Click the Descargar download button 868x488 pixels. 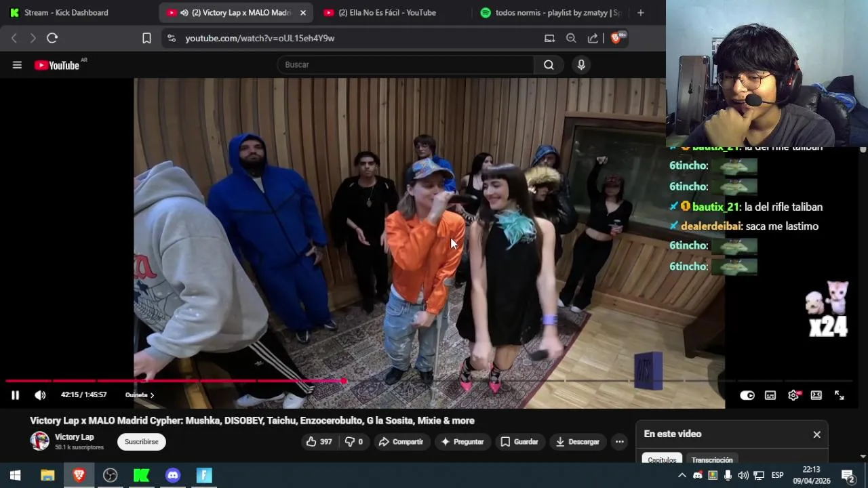(x=578, y=442)
